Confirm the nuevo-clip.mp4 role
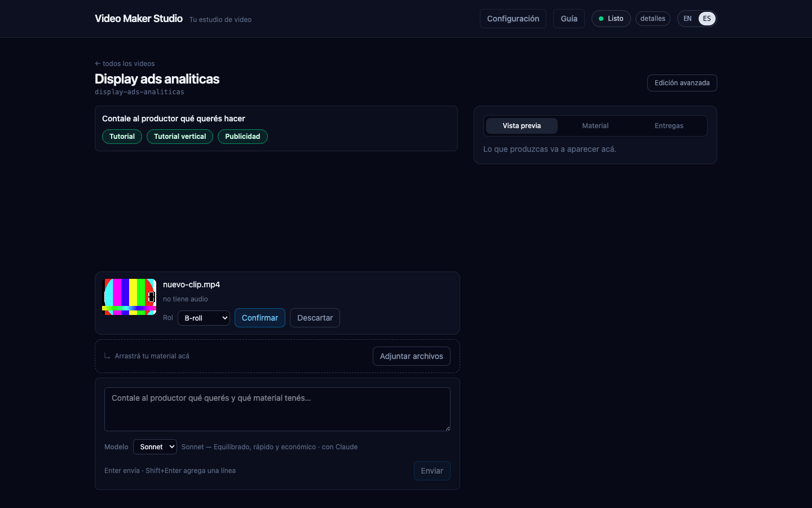 tap(260, 318)
